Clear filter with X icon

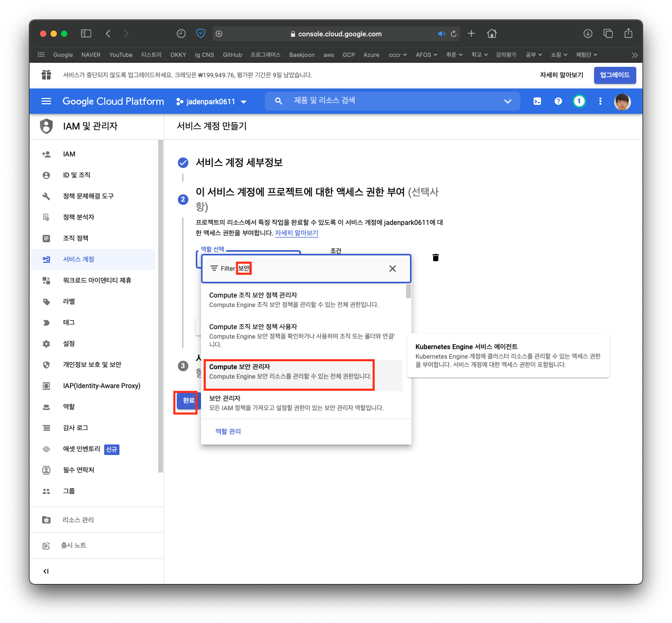(393, 269)
